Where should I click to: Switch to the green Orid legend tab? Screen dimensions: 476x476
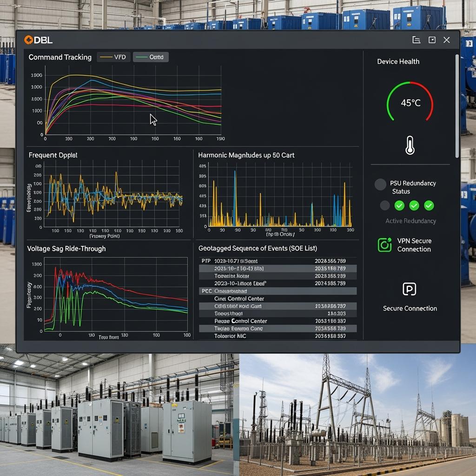click(151, 57)
